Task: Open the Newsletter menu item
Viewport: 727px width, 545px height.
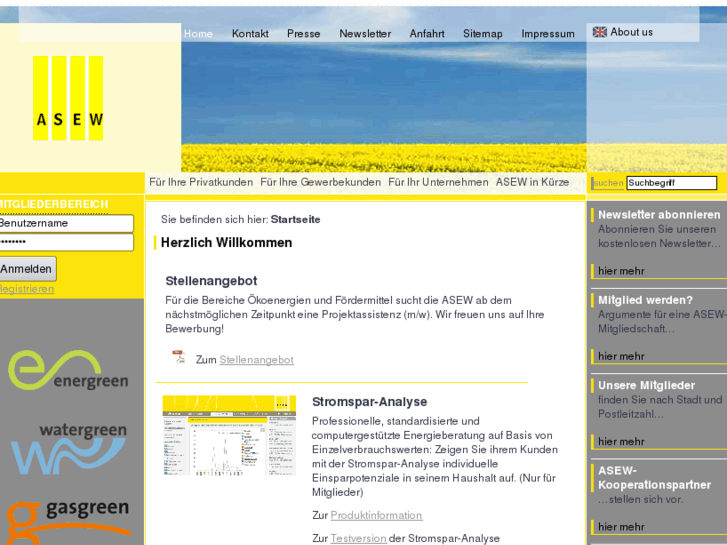Action: pos(365,34)
